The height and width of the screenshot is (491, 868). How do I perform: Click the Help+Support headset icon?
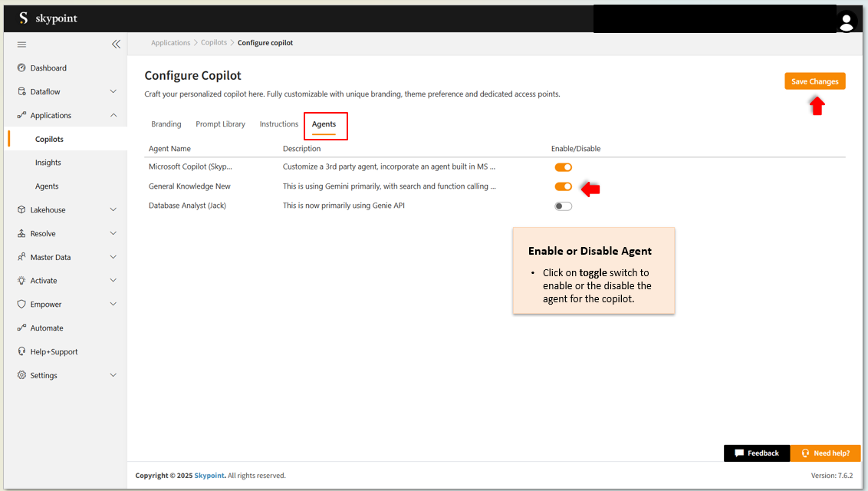click(x=21, y=352)
